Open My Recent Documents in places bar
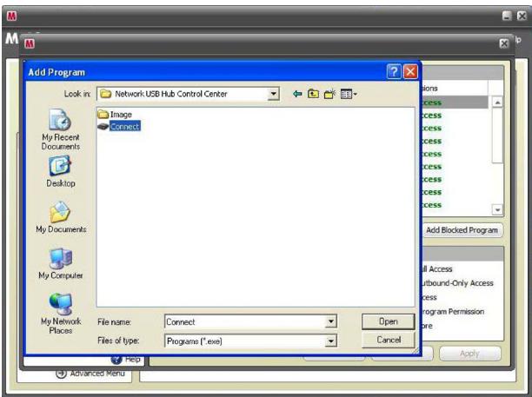 (x=60, y=129)
